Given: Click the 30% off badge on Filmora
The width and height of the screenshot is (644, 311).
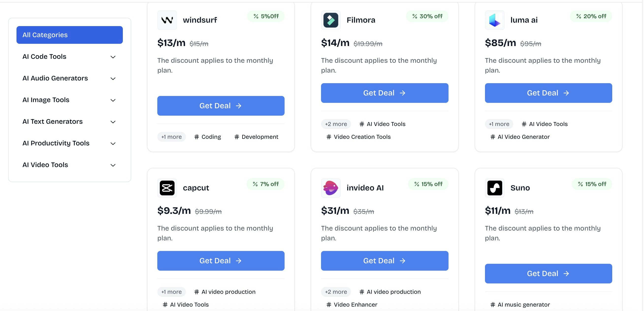Looking at the screenshot, I should click(x=427, y=16).
